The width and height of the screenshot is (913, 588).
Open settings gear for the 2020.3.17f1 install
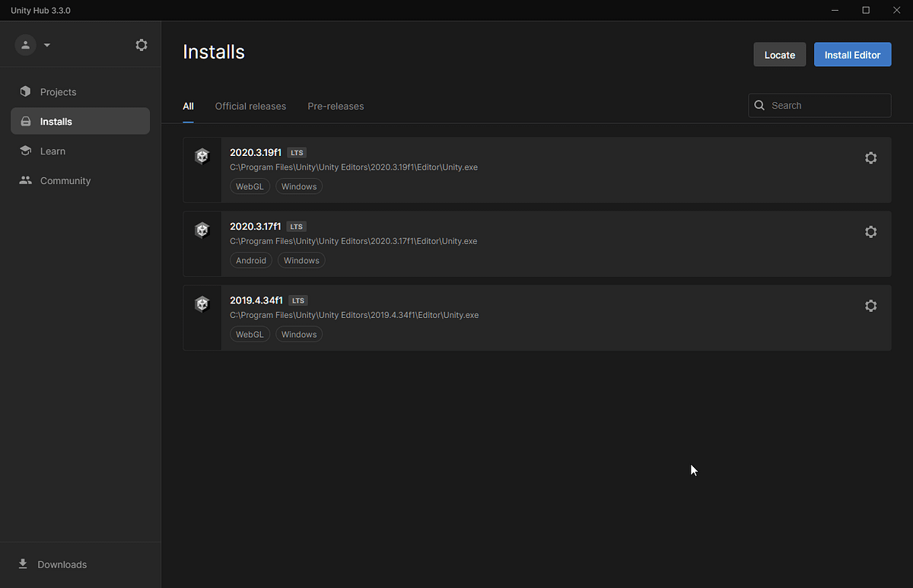[870, 231]
